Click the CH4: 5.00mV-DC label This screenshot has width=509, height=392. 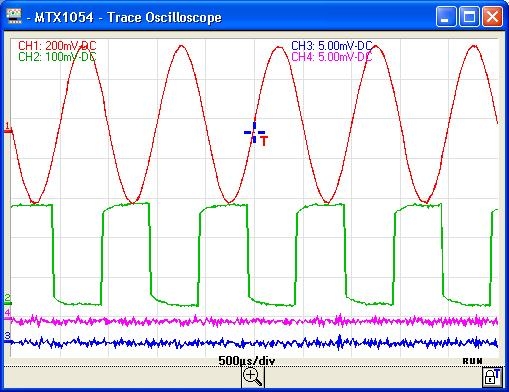332,57
